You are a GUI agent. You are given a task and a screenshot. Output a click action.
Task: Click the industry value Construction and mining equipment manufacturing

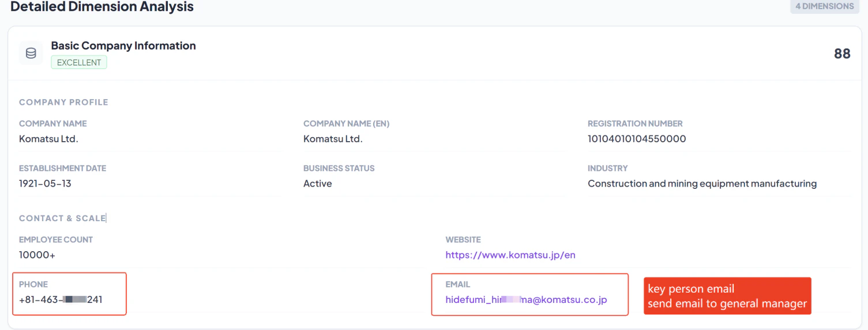pyautogui.click(x=702, y=184)
